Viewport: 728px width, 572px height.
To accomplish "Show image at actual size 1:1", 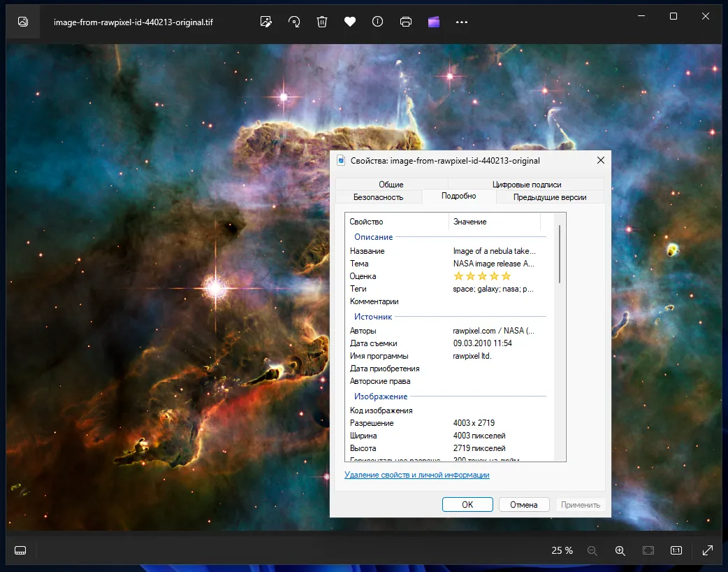I will pos(676,550).
